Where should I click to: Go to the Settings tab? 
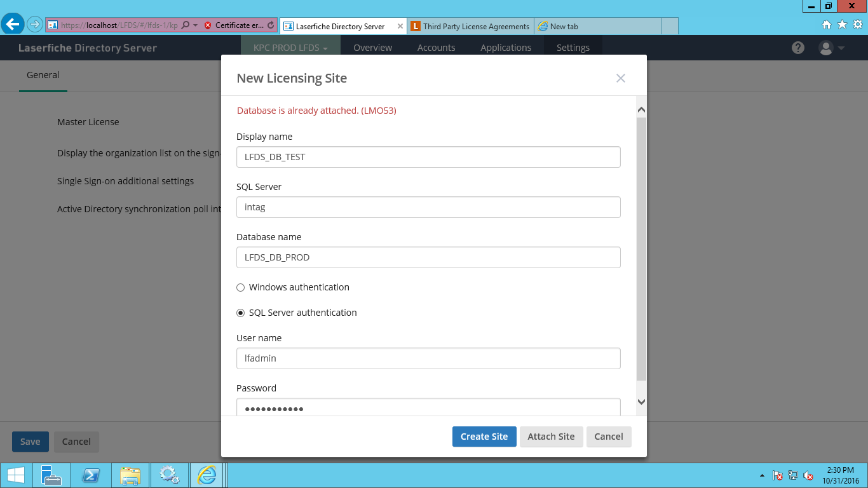pos(573,48)
